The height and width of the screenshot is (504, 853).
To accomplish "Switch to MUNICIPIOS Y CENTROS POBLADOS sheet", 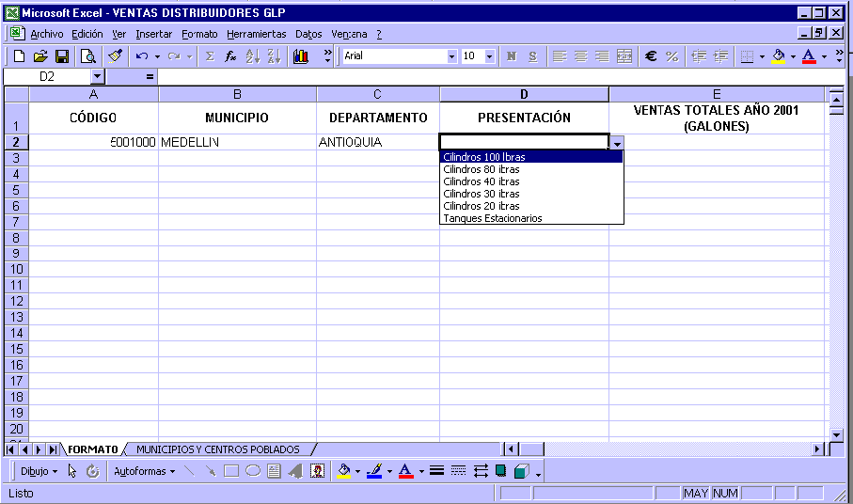I will [218, 449].
